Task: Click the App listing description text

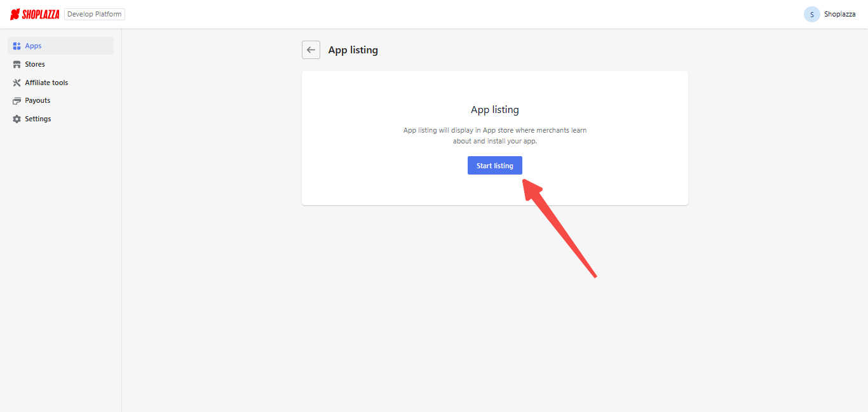Action: point(495,136)
